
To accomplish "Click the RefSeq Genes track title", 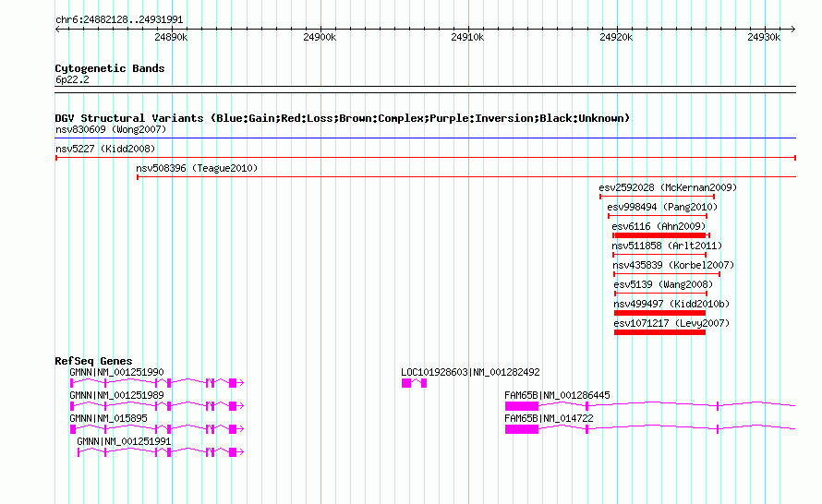I will [x=93, y=360].
